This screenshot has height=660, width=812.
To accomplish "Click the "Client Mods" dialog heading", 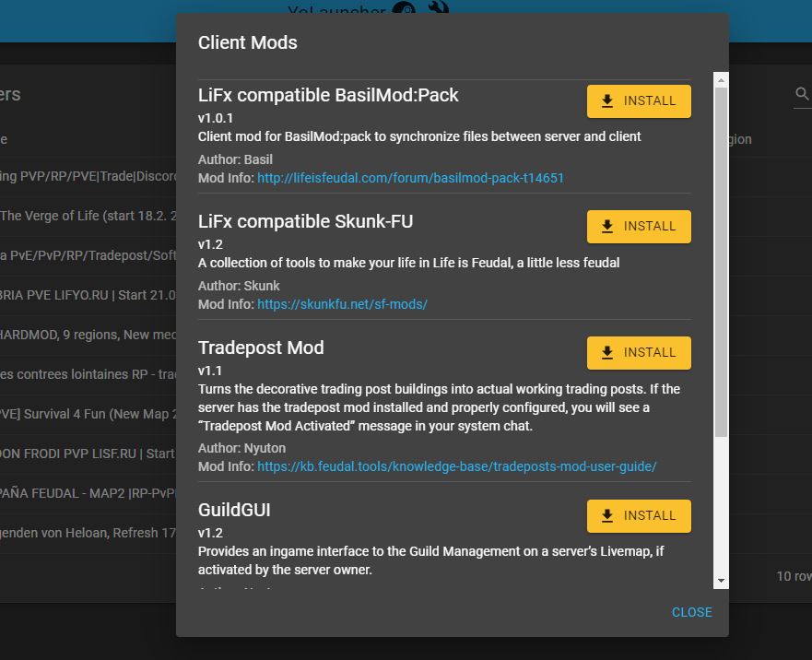I will point(248,42).
